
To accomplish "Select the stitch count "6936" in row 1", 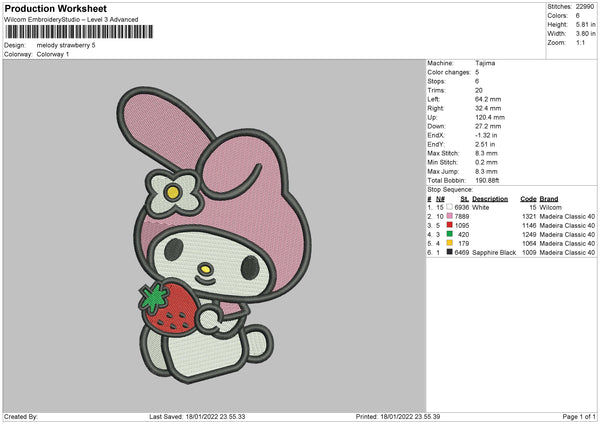I will (x=462, y=207).
